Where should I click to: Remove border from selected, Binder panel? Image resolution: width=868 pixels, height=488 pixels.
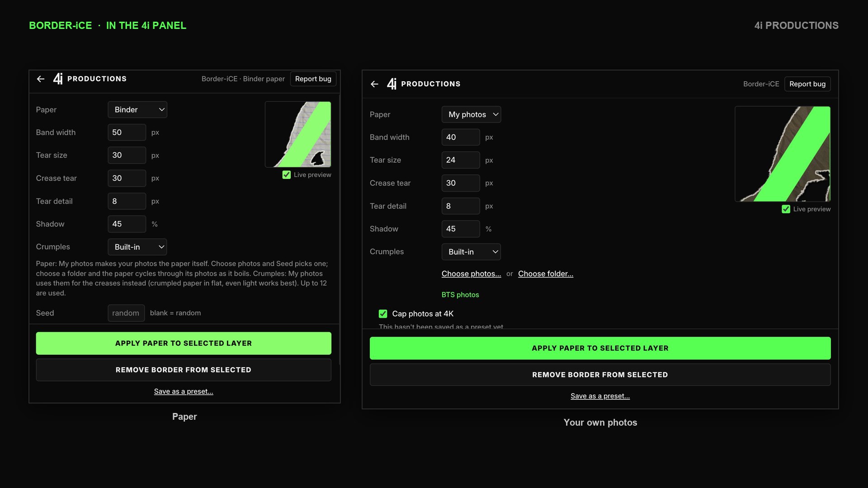coord(184,370)
